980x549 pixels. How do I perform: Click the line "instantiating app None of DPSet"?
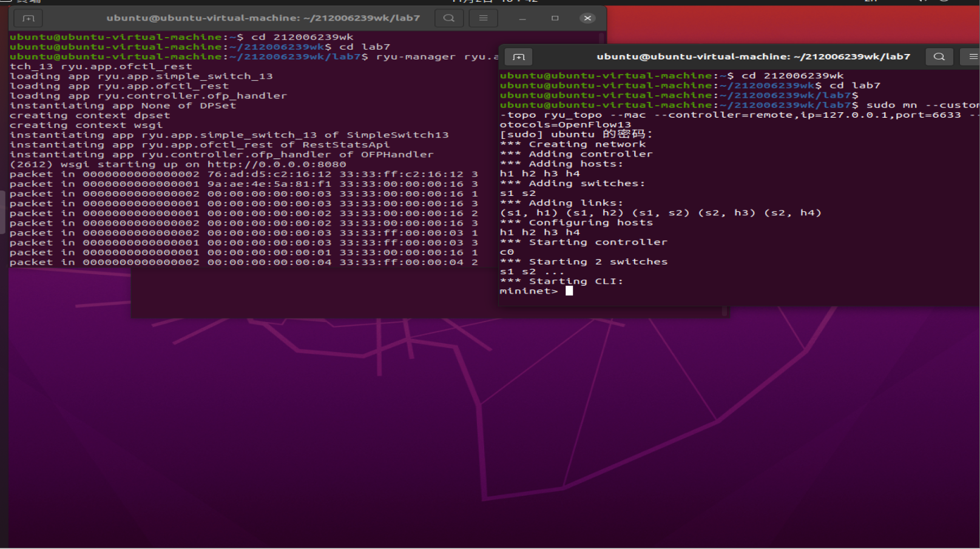pyautogui.click(x=123, y=106)
